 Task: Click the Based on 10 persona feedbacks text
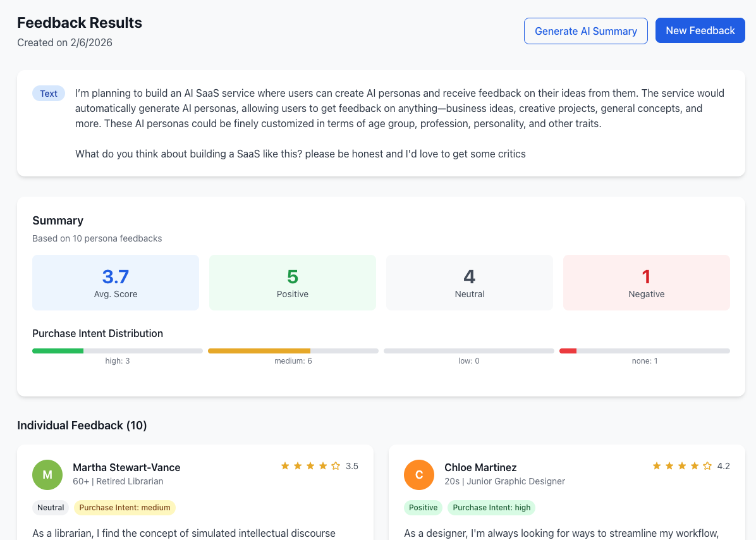97,238
